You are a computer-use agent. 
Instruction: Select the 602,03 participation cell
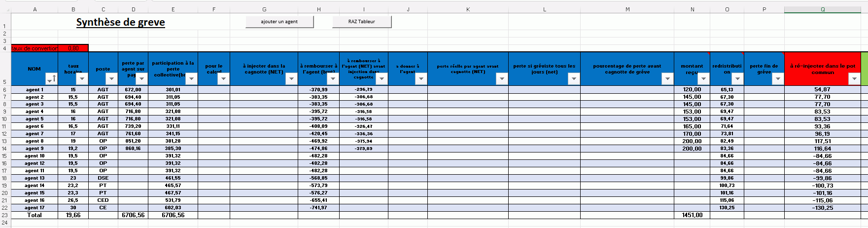coord(173,208)
